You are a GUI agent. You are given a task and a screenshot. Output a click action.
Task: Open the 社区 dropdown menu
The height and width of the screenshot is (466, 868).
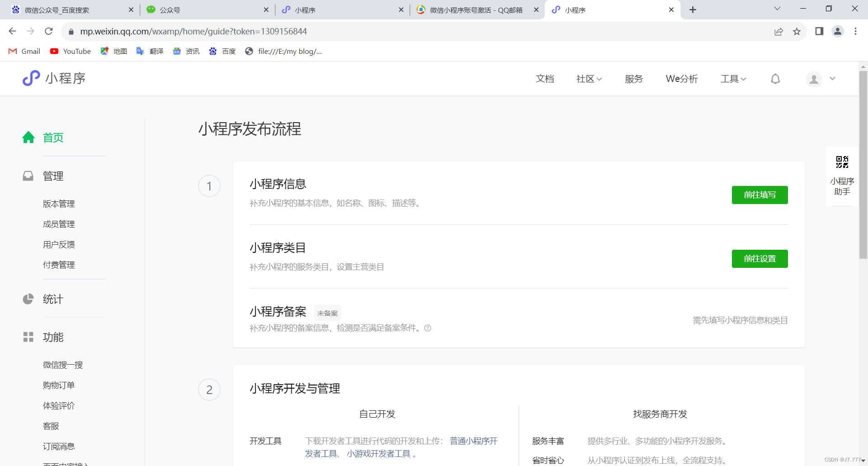click(589, 79)
